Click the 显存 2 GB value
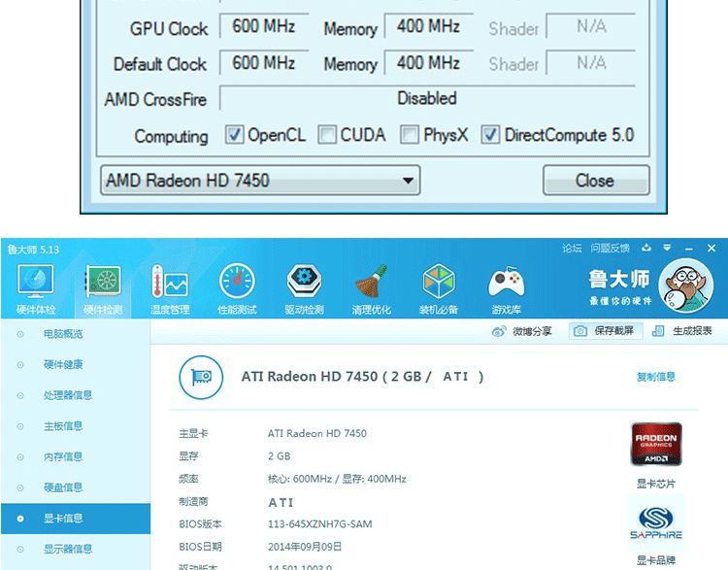Screen dimensions: 728x570 pos(279,456)
